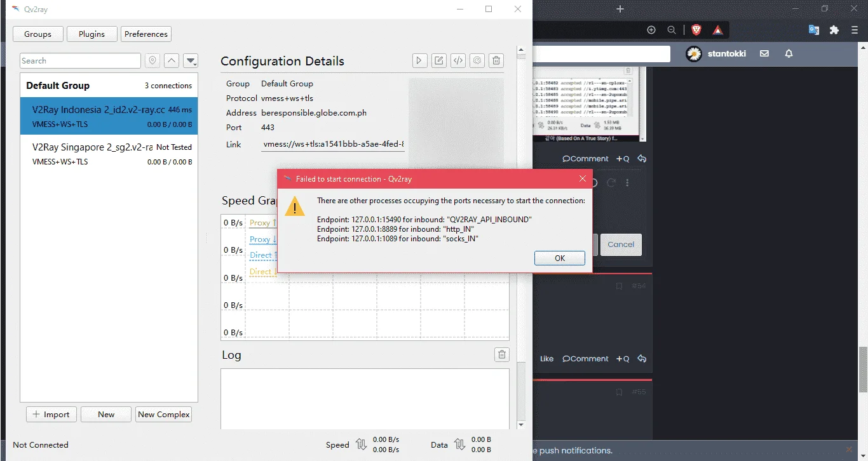Clear the Log using its trash icon
868x461 pixels.
tap(501, 354)
